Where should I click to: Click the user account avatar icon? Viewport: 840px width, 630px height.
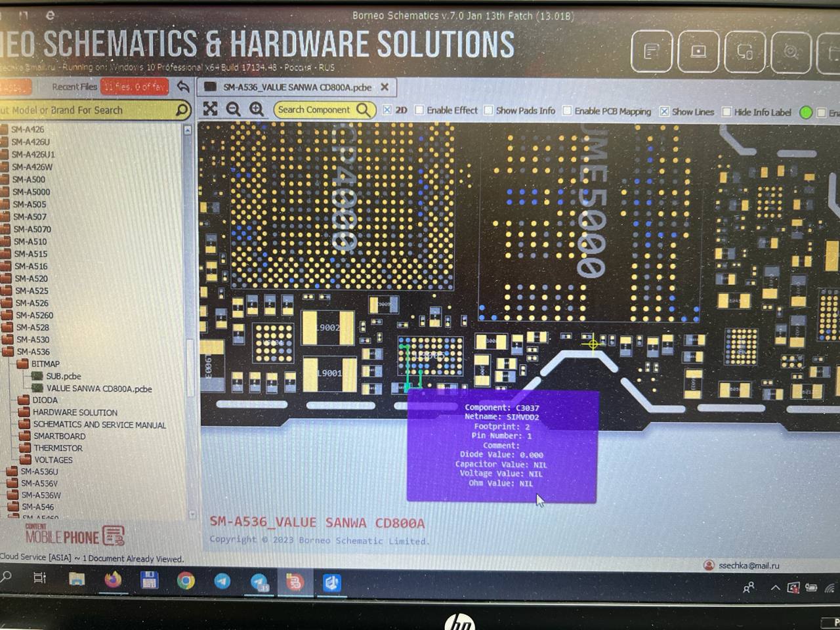coord(709,565)
